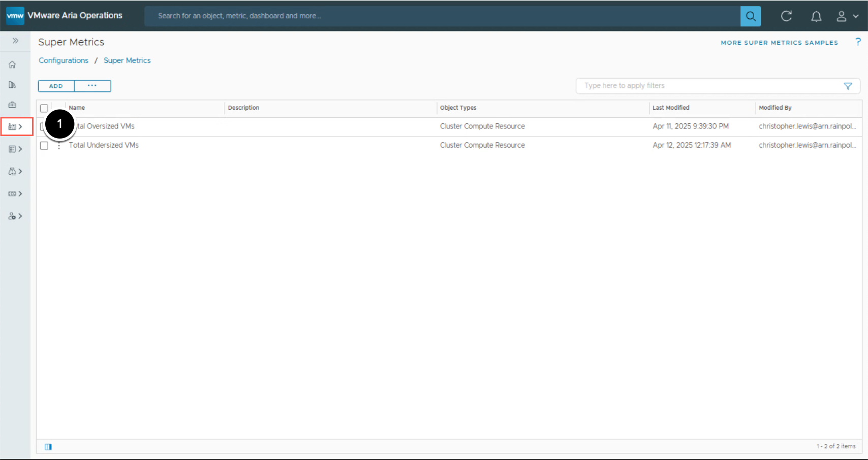Image resolution: width=868 pixels, height=460 pixels.
Task: Refresh the page with the refresh icon
Action: coord(786,16)
